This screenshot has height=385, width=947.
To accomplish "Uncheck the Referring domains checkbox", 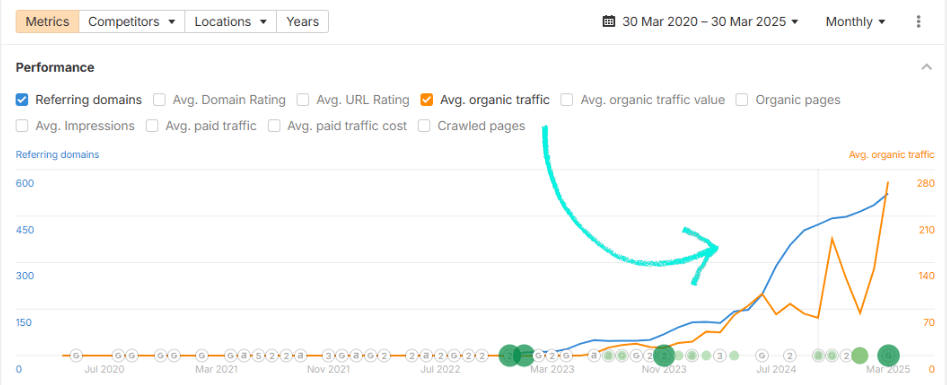I will click(22, 100).
